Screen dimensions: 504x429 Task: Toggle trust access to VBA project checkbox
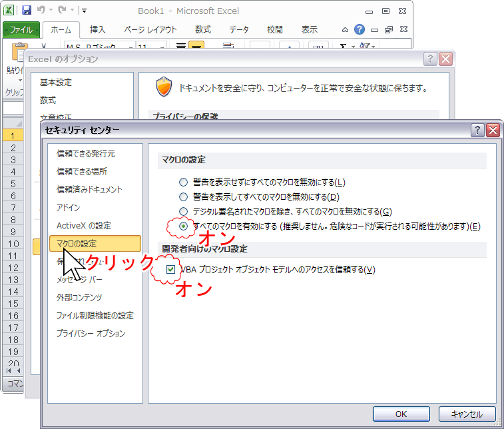[170, 270]
